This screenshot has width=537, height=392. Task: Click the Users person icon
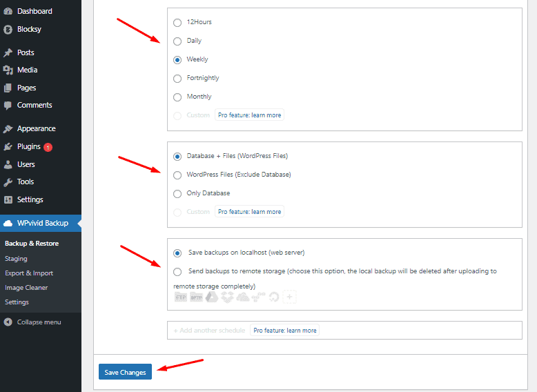coord(8,165)
